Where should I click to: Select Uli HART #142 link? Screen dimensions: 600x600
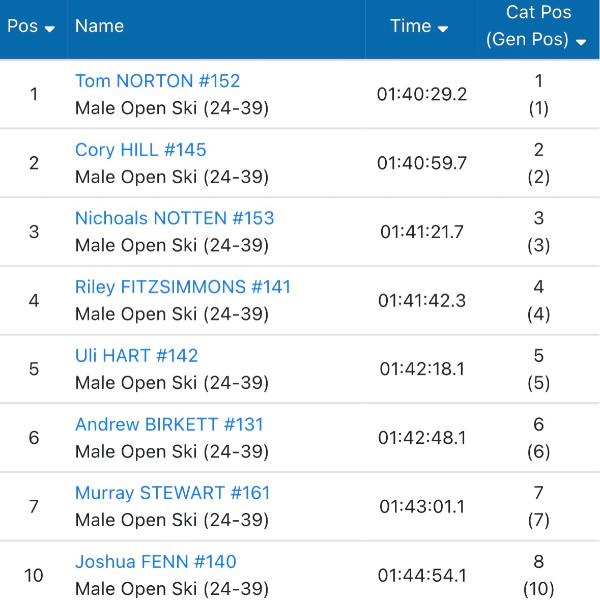pos(136,355)
